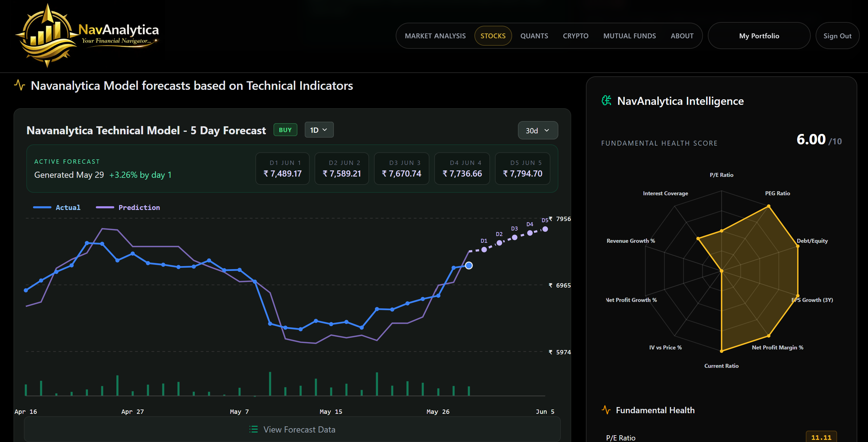
Task: Click the May 26 x-axis date label
Action: pos(438,411)
